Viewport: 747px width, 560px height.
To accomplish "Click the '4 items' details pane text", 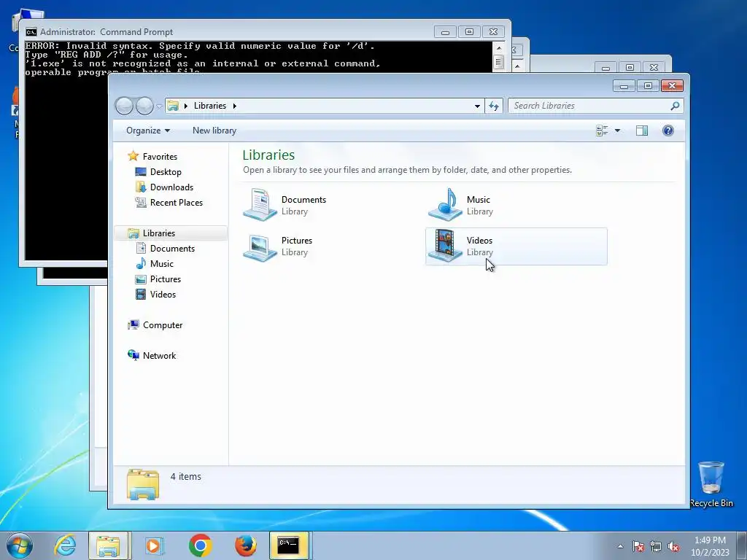I will tap(185, 476).
